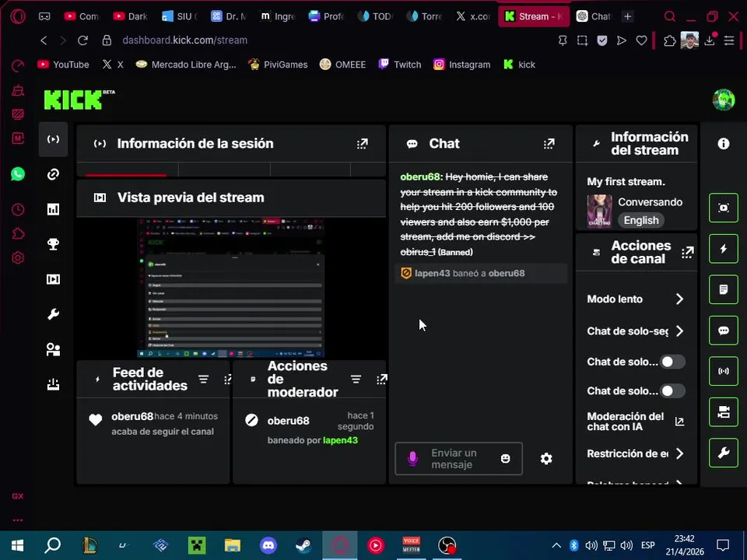747x560 pixels.
Task: Open the analytics bar chart in sidebar
Action: pos(53,209)
